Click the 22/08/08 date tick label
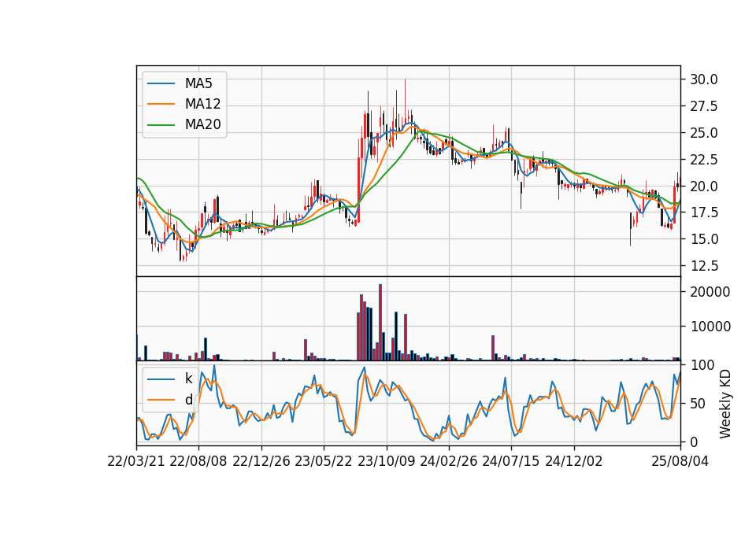Image resolution: width=756 pixels, height=543 pixels. pyautogui.click(x=198, y=461)
